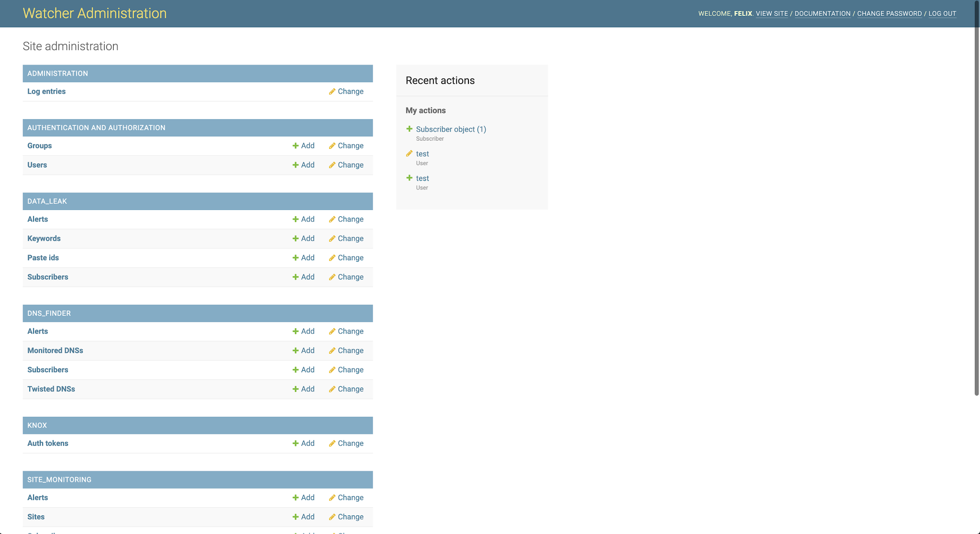This screenshot has width=980, height=534.
Task: Open the Users model link
Action: point(37,165)
